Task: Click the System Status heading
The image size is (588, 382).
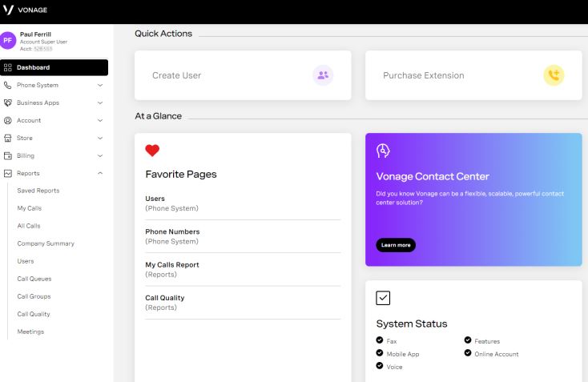Action: point(412,324)
